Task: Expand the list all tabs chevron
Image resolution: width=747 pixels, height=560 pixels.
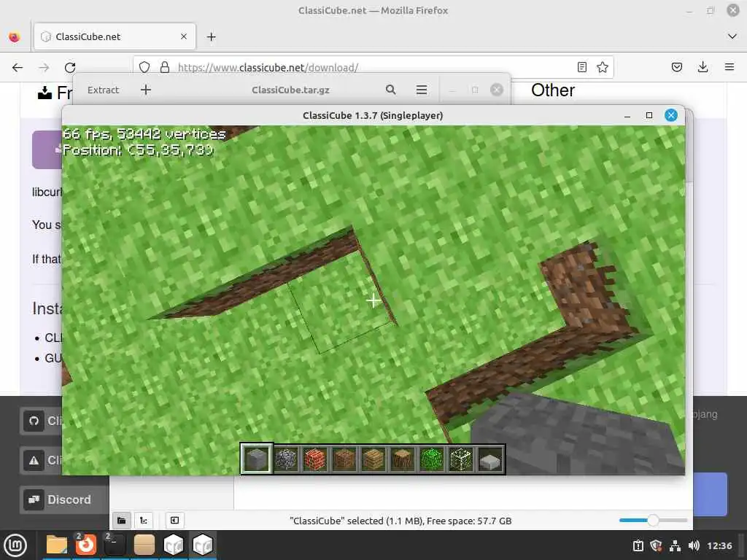Action: click(732, 36)
